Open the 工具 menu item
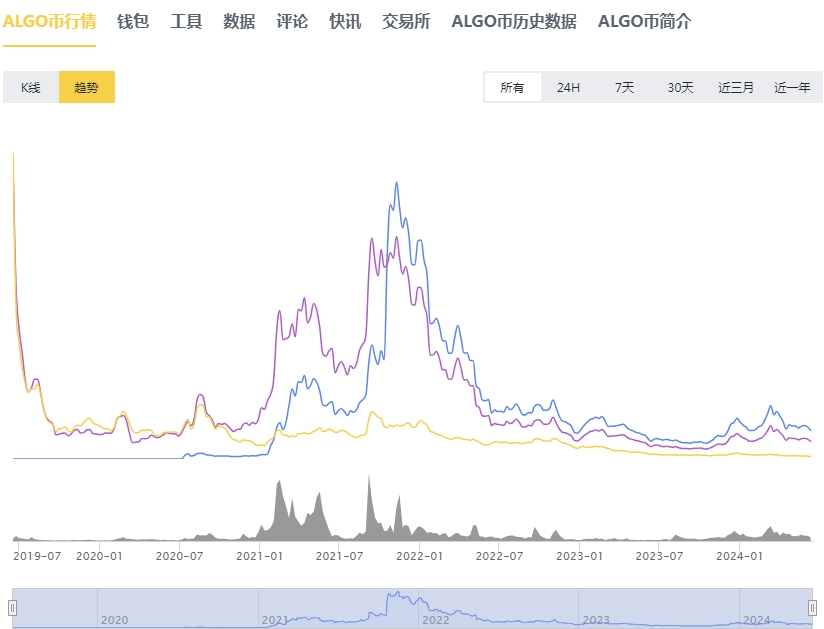Image resolution: width=824 pixels, height=629 pixels. (x=185, y=22)
